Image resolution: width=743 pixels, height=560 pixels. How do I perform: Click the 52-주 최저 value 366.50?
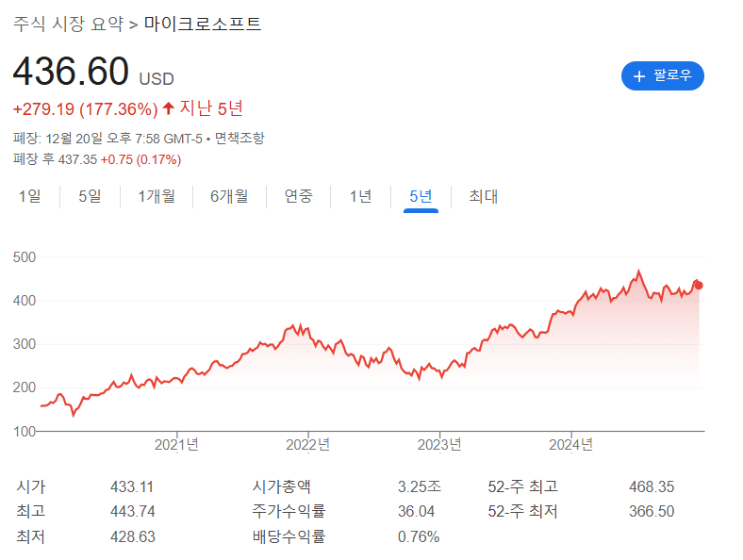(x=652, y=511)
